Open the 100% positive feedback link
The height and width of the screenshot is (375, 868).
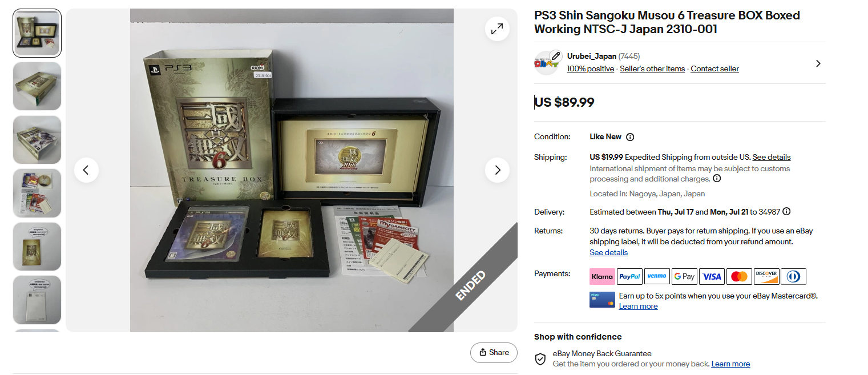pyautogui.click(x=591, y=69)
